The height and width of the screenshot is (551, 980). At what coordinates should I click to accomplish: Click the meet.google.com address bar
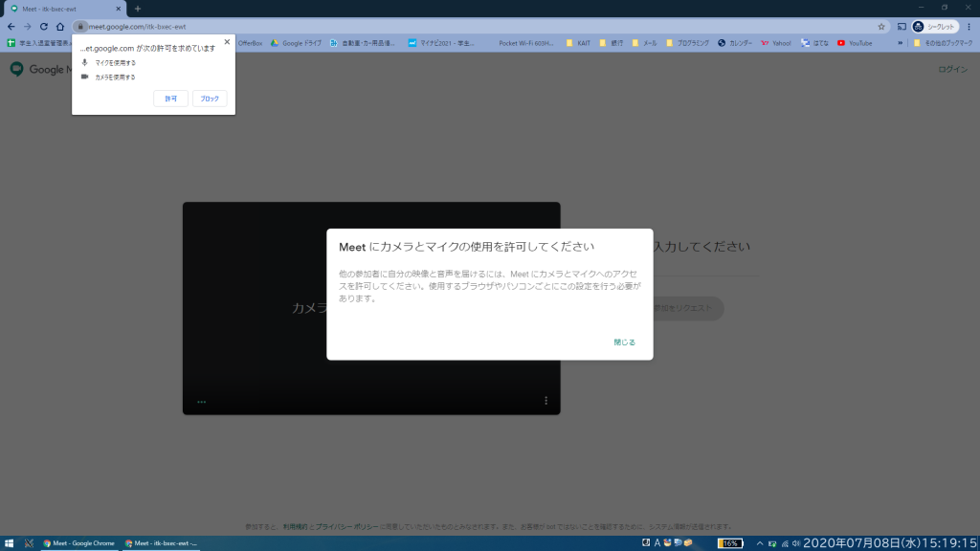coord(475,26)
